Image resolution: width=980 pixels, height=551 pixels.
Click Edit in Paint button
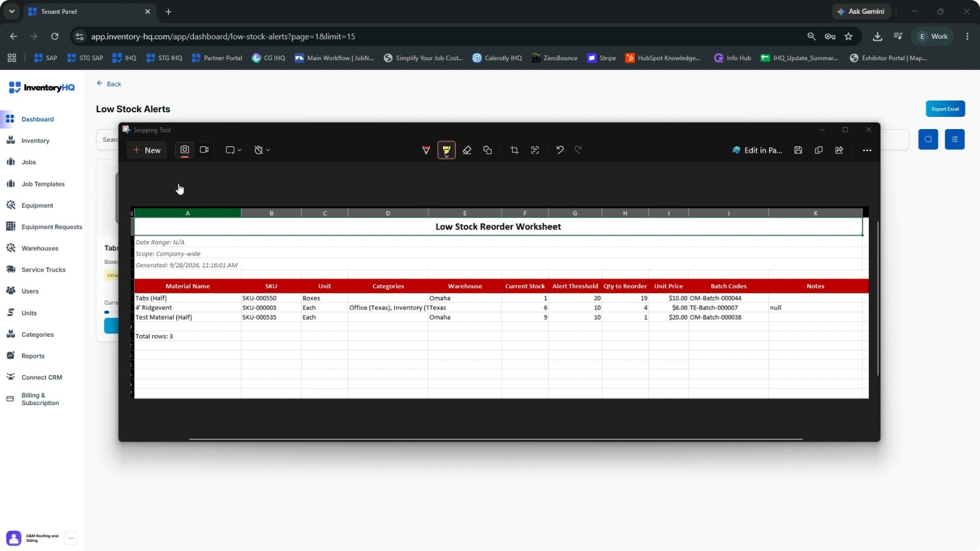[758, 150]
